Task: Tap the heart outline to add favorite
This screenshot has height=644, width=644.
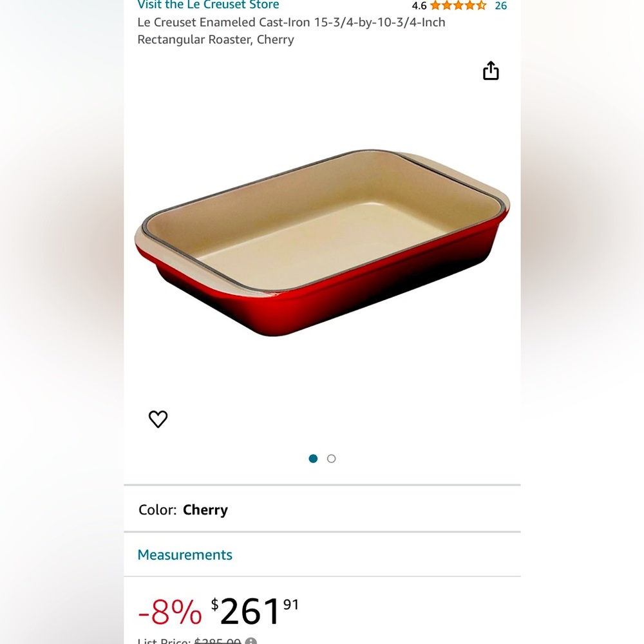Action: click(158, 419)
